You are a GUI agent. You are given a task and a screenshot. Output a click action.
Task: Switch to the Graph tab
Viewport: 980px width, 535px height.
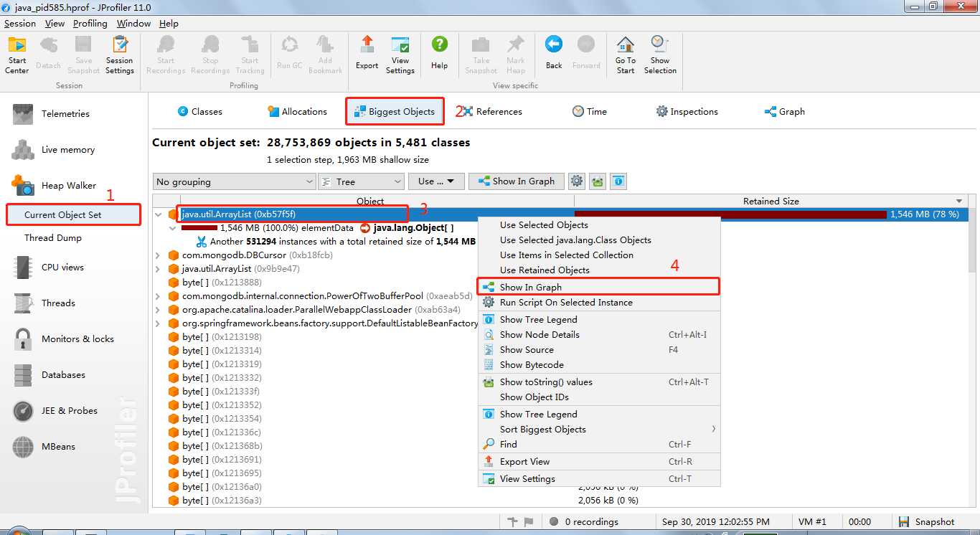coord(785,111)
